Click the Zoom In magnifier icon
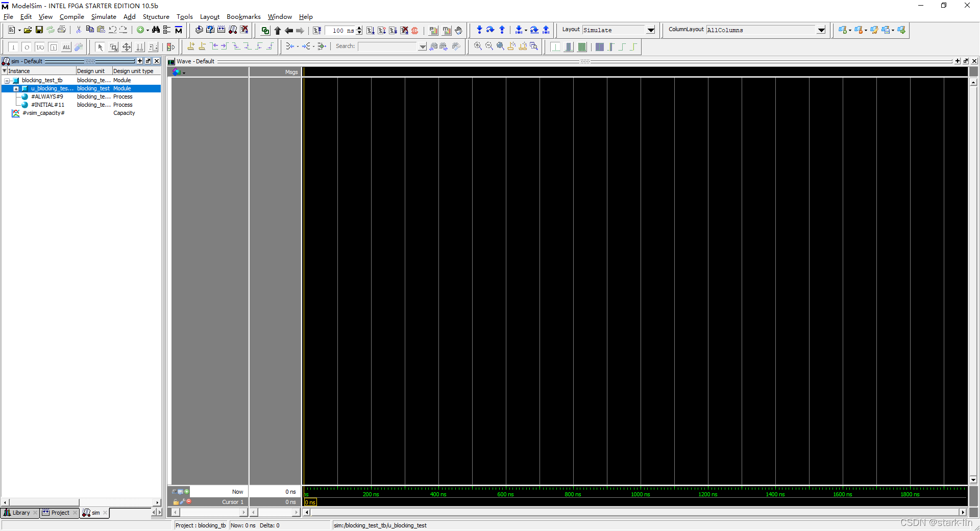This screenshot has height=531, width=980. click(x=478, y=46)
